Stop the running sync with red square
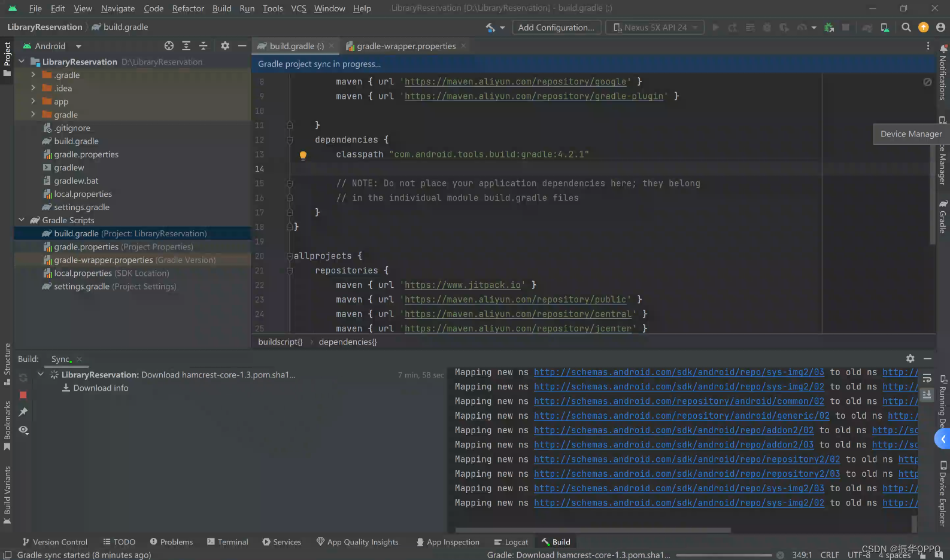 coord(23,395)
